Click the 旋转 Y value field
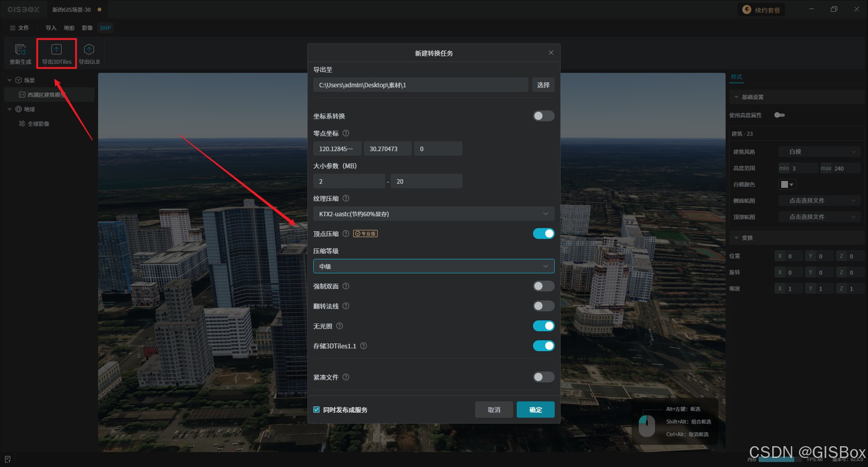This screenshot has width=868, height=467. [820, 272]
